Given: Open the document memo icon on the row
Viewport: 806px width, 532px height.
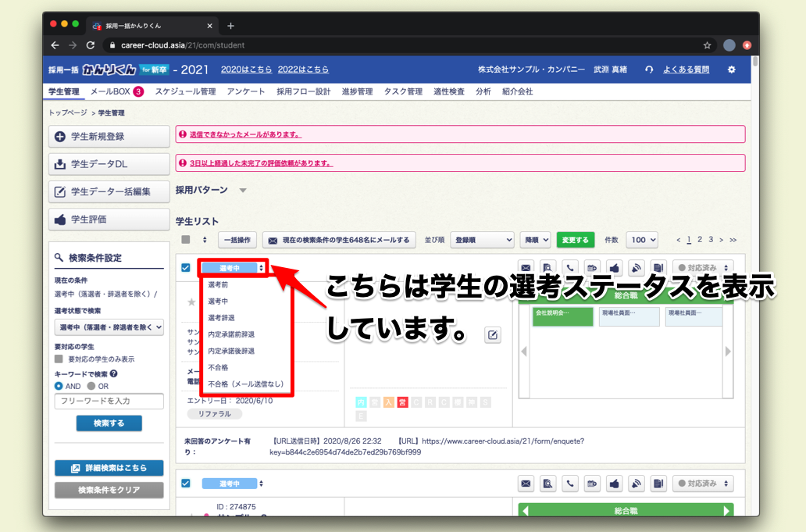Looking at the screenshot, I should (x=657, y=266).
